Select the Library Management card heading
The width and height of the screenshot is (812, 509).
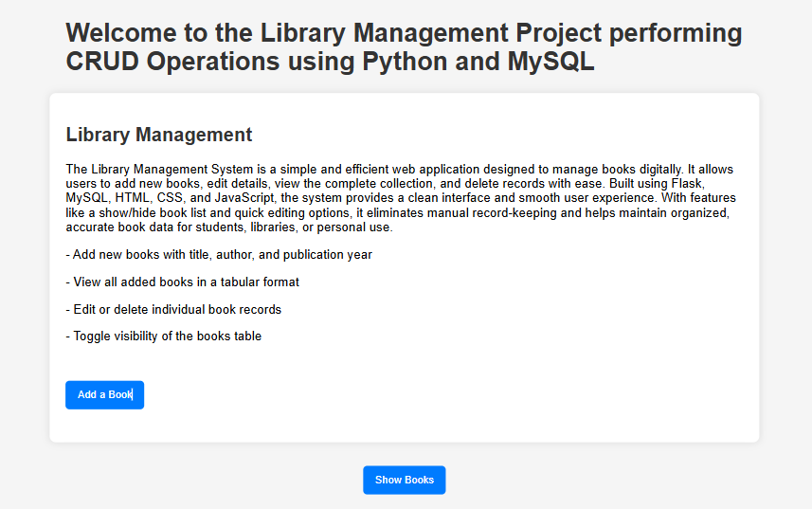[x=159, y=135]
